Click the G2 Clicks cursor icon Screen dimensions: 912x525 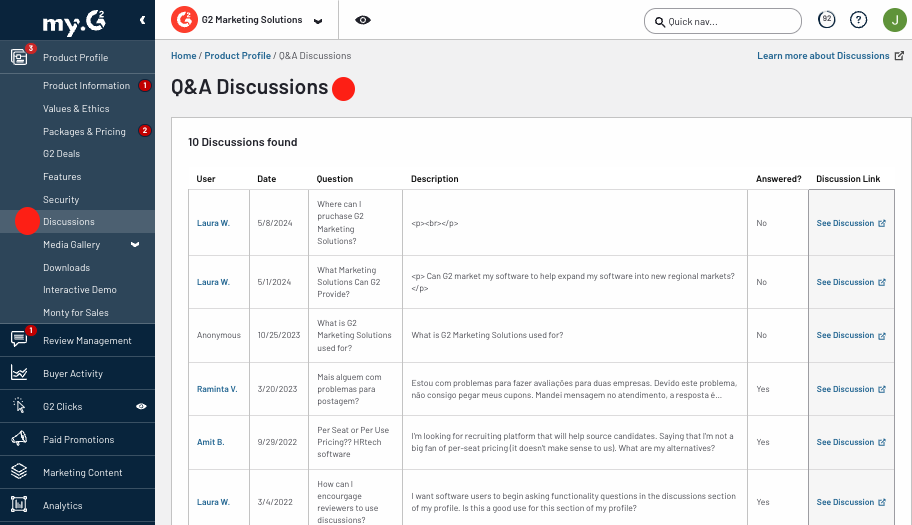[19, 406]
